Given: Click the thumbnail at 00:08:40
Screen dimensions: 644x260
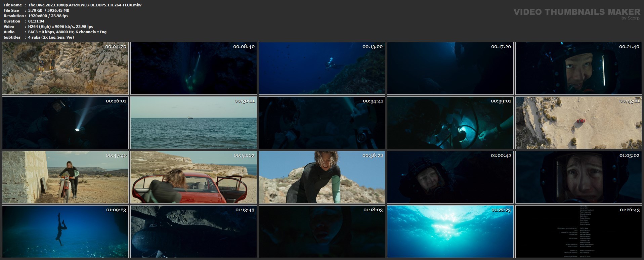Looking at the screenshot, I should point(194,68).
